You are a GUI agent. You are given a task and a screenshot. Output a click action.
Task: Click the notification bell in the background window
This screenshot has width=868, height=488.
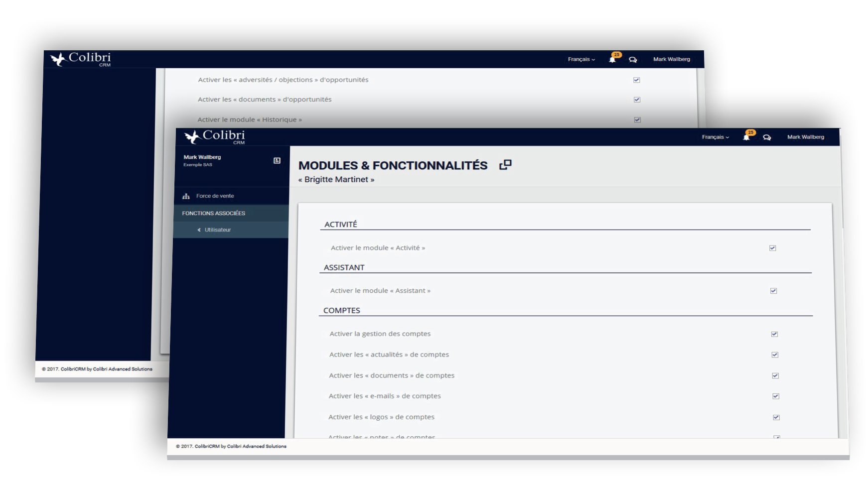point(612,59)
